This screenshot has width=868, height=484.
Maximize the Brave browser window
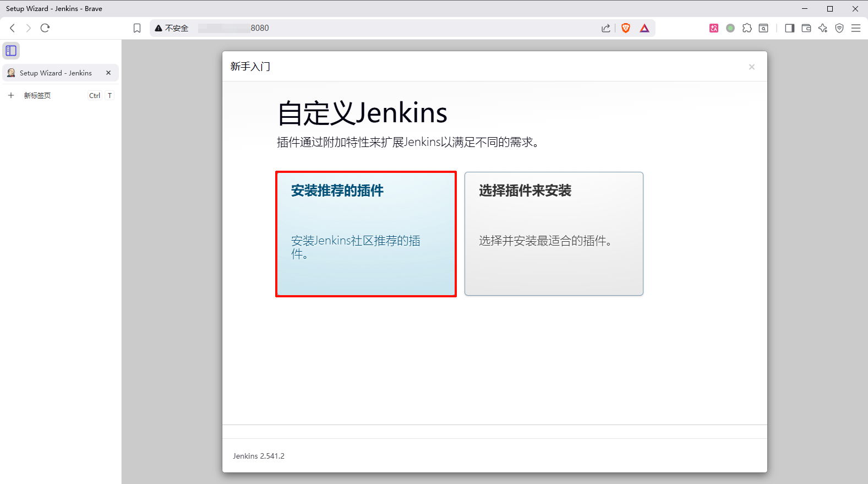(x=830, y=8)
